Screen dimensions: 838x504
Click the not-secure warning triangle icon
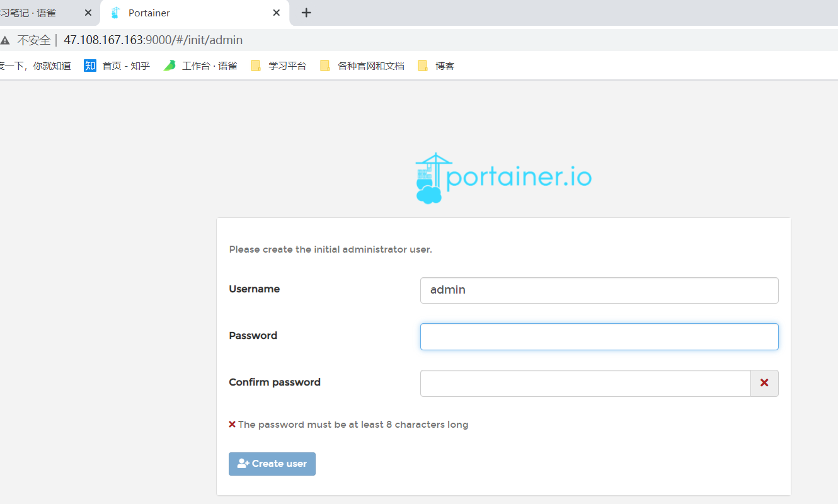pos(6,40)
